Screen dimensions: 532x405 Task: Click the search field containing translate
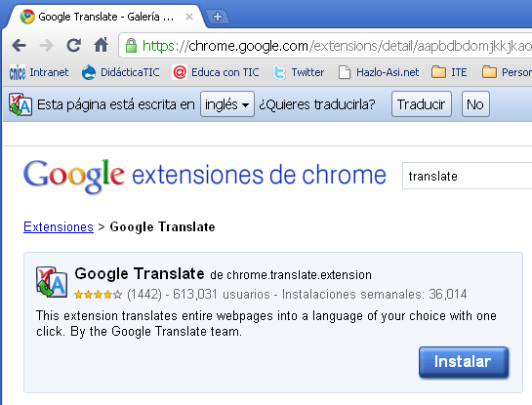[467, 176]
